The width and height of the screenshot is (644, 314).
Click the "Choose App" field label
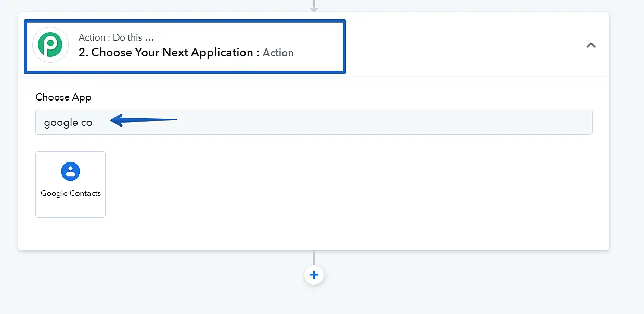pyautogui.click(x=63, y=97)
